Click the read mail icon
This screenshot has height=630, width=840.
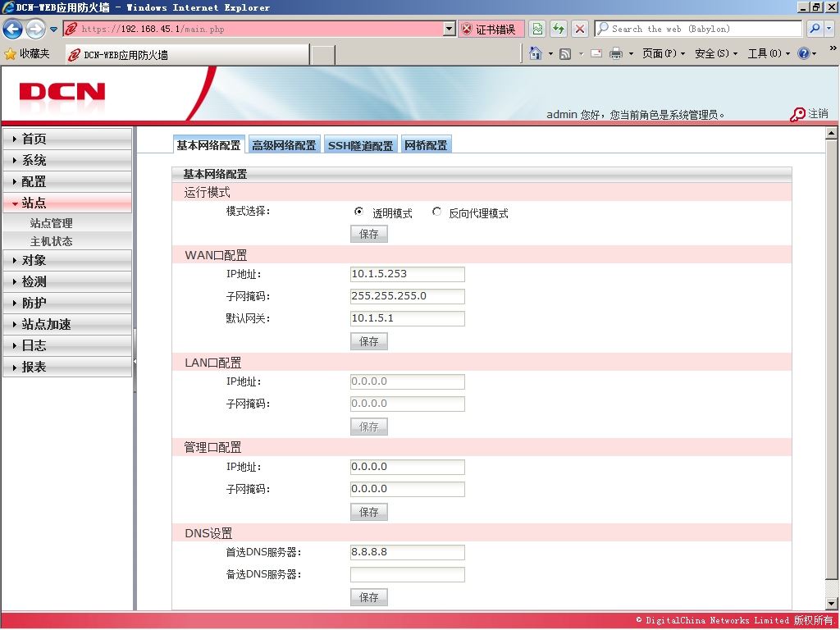click(596, 53)
